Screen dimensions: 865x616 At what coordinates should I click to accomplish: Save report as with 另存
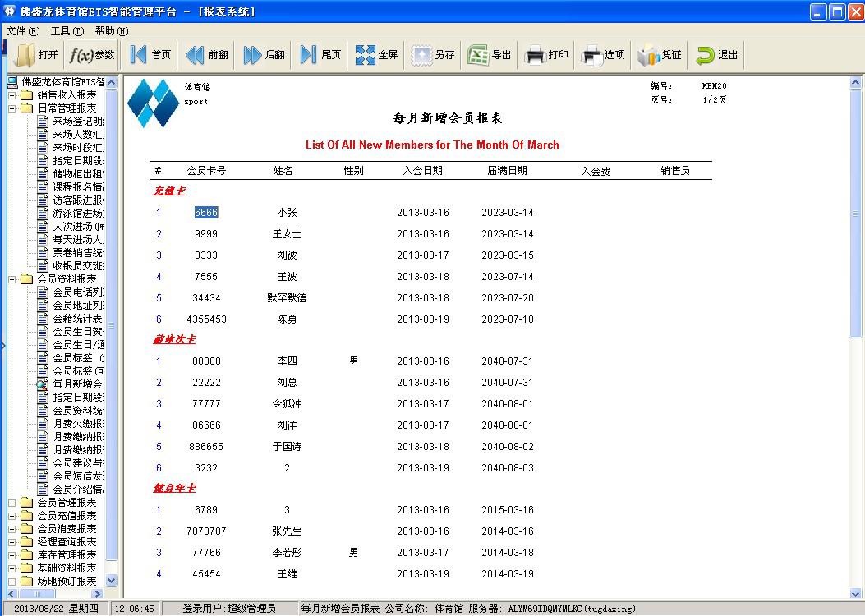[434, 54]
